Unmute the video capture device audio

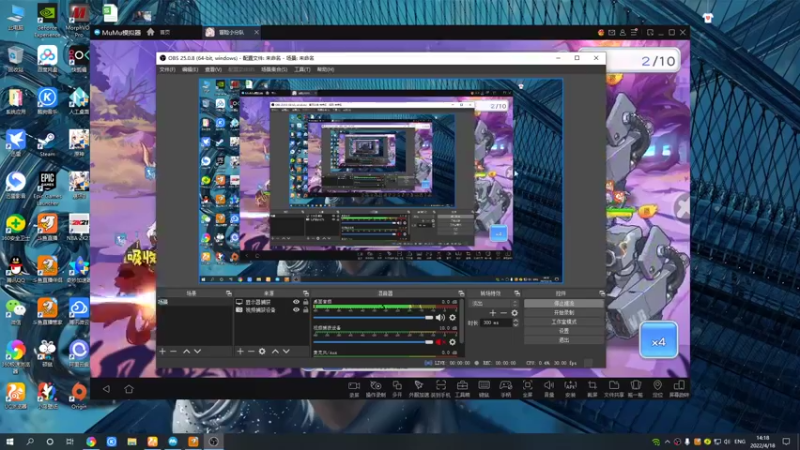[440, 342]
